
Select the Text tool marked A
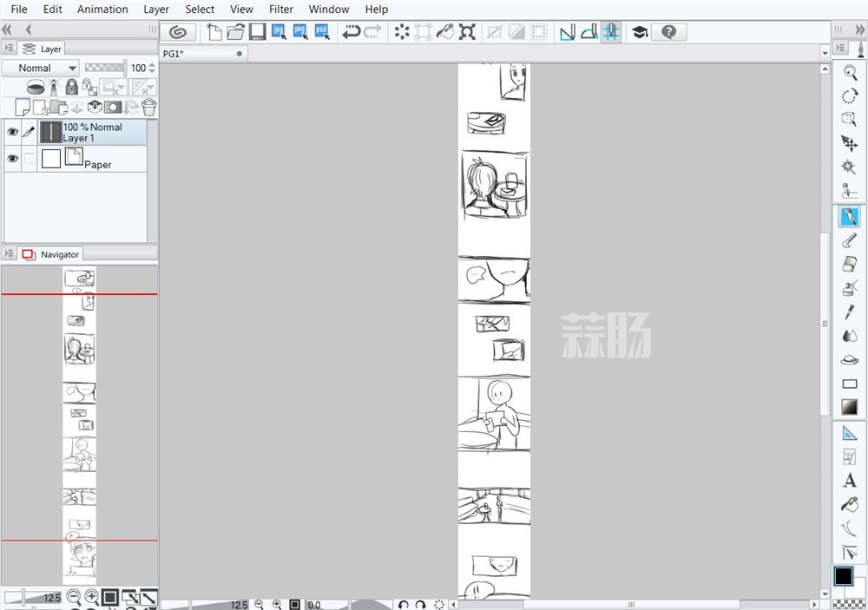tap(849, 480)
